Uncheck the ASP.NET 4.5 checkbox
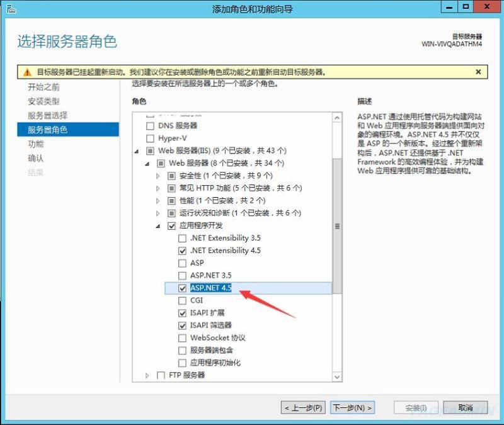The width and height of the screenshot is (504, 425). pyautogui.click(x=182, y=288)
